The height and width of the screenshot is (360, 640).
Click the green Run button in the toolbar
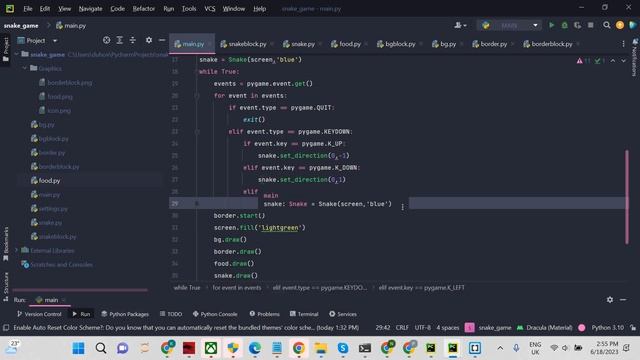(x=551, y=25)
